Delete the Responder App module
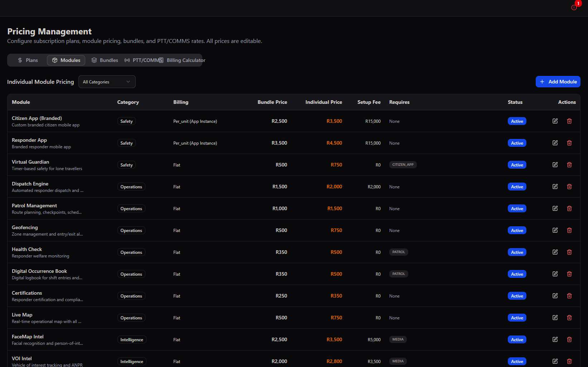 click(569, 143)
